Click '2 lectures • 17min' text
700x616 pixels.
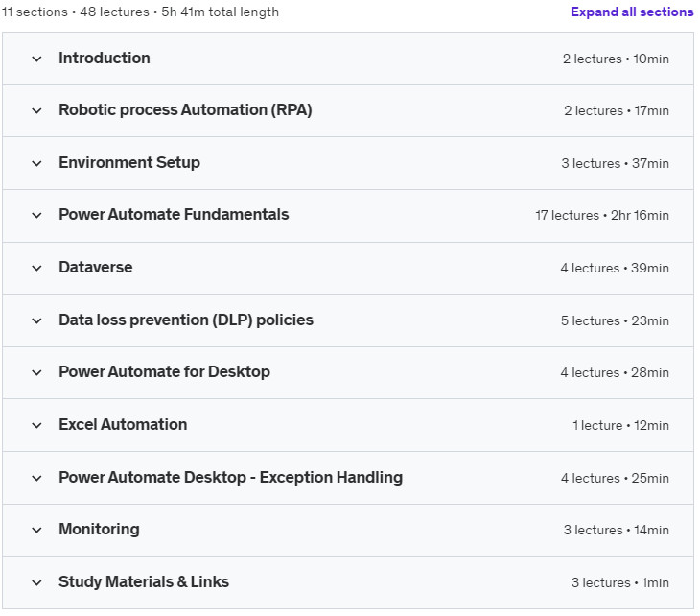click(x=617, y=110)
